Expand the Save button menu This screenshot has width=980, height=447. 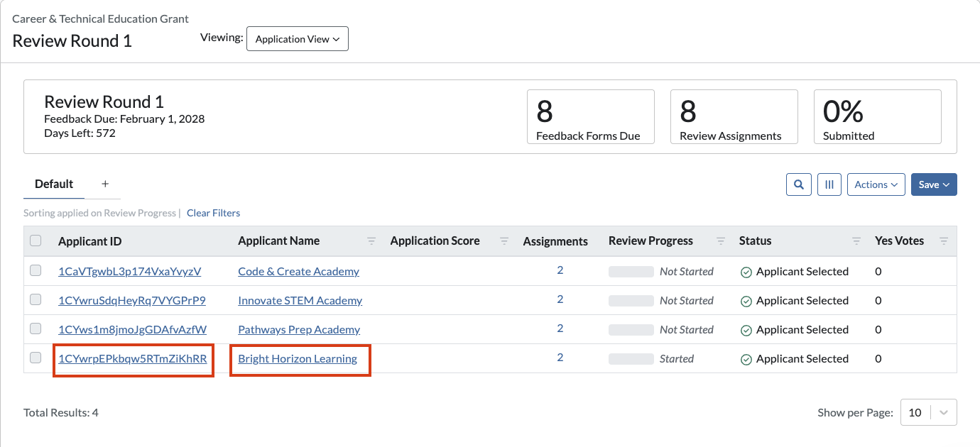(x=935, y=184)
